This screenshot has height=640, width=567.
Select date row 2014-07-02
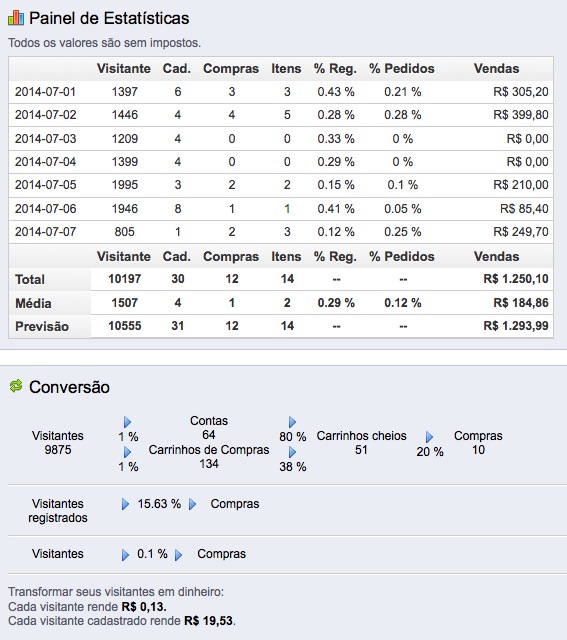click(x=281, y=115)
